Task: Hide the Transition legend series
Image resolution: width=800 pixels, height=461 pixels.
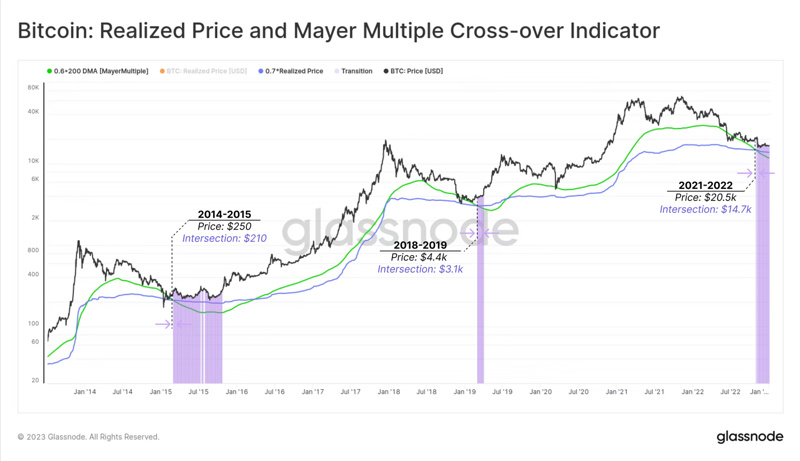Action: coord(354,71)
